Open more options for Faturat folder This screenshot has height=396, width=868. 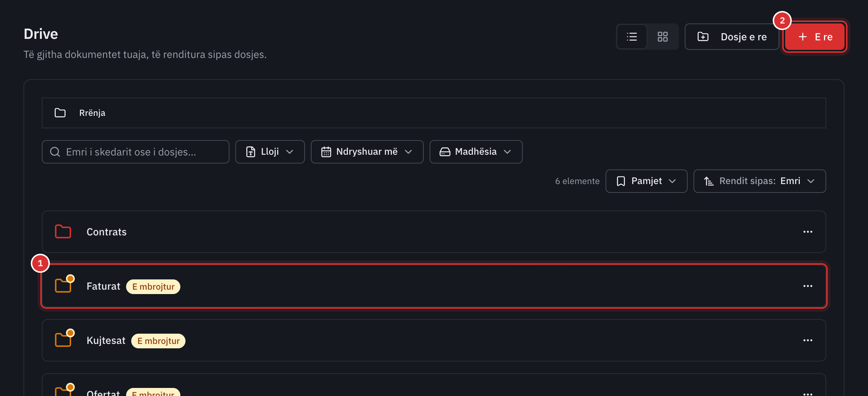[x=808, y=286]
